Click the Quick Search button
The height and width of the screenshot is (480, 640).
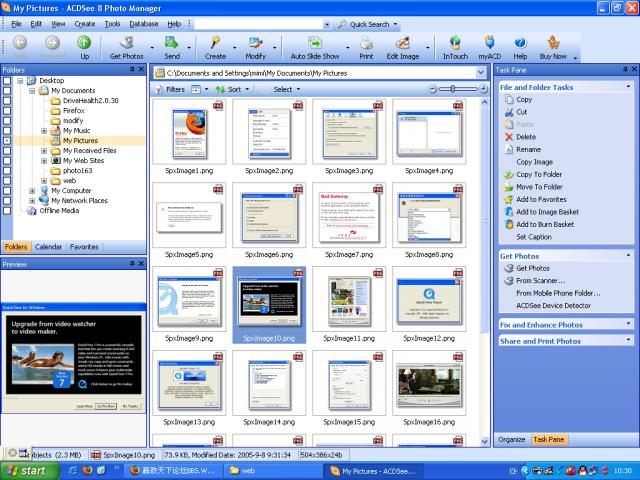[x=364, y=24]
